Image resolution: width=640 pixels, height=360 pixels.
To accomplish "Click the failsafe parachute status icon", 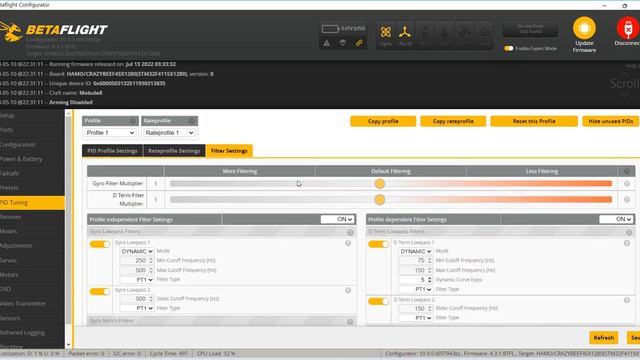I will coord(343,43).
